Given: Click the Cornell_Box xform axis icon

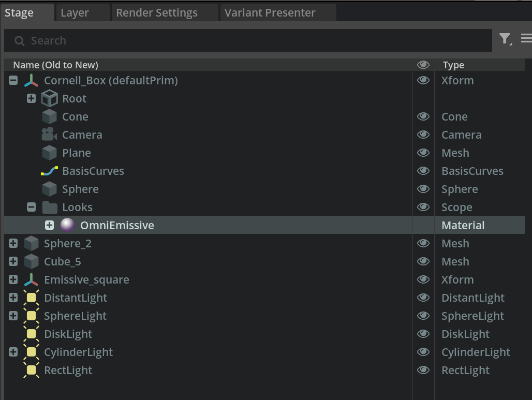Looking at the screenshot, I should coord(31,81).
